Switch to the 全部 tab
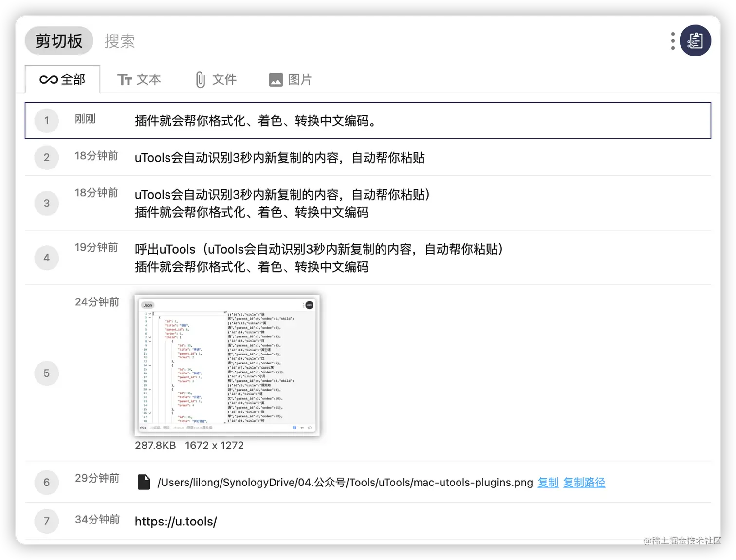The width and height of the screenshot is (736, 560). tap(63, 79)
